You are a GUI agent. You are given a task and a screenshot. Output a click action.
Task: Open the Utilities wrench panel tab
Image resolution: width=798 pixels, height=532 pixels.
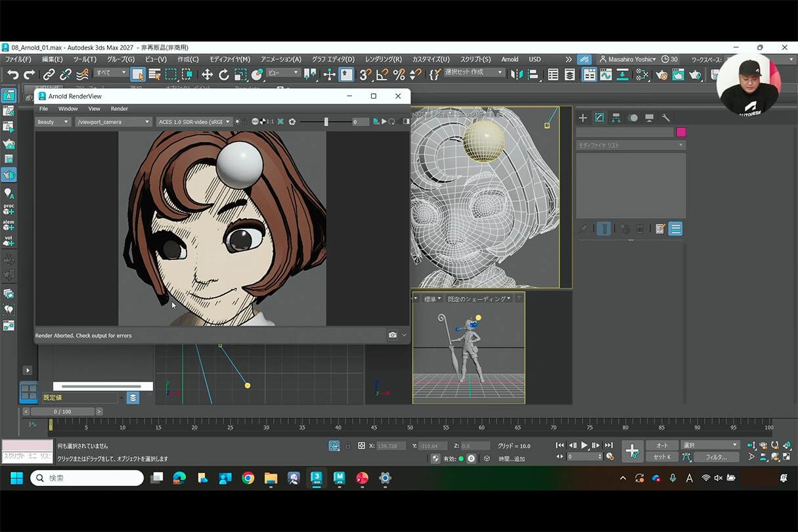pyautogui.click(x=666, y=118)
